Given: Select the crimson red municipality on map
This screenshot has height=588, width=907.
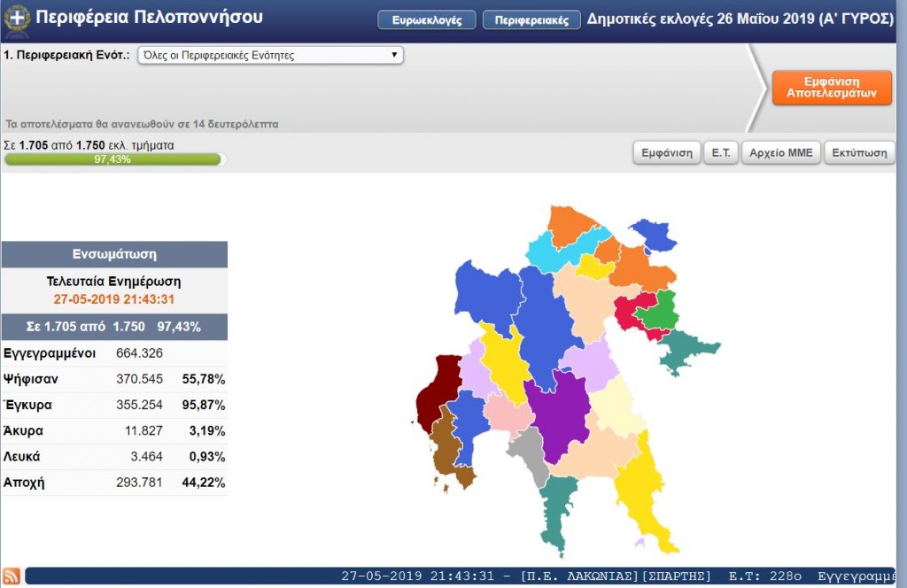Looking at the screenshot, I should coord(632,312).
